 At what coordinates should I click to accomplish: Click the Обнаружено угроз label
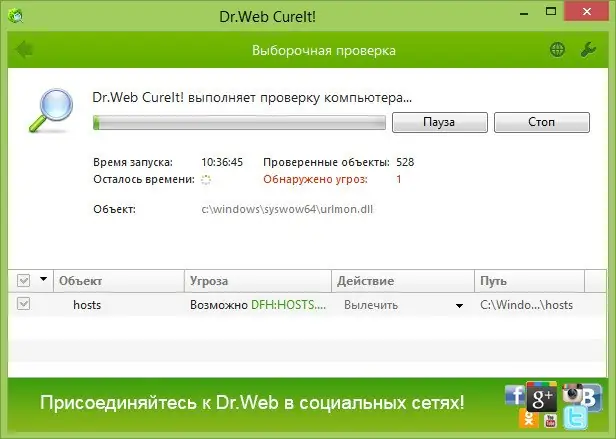point(315,180)
